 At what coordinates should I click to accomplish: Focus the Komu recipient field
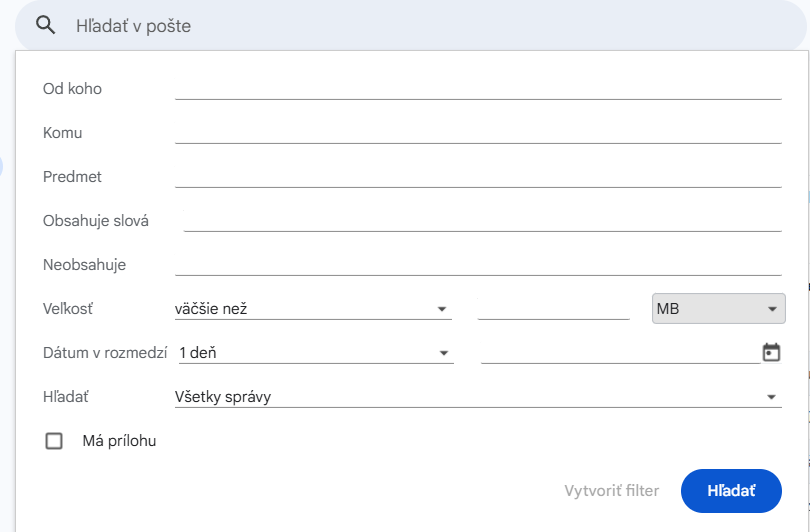(478, 132)
